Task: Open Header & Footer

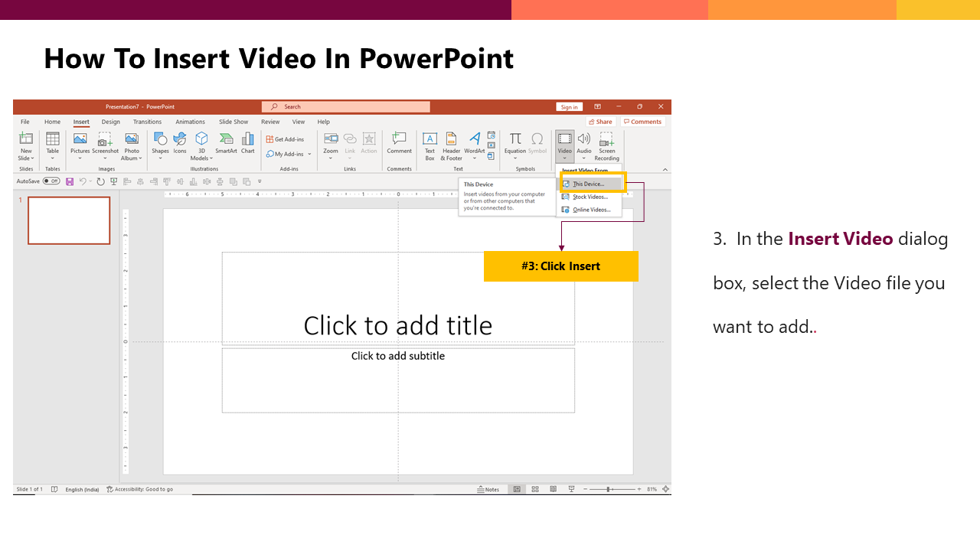Action: tap(452, 145)
